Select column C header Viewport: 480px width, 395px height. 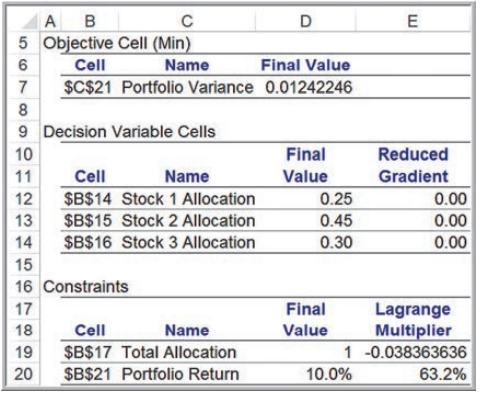pyautogui.click(x=187, y=21)
